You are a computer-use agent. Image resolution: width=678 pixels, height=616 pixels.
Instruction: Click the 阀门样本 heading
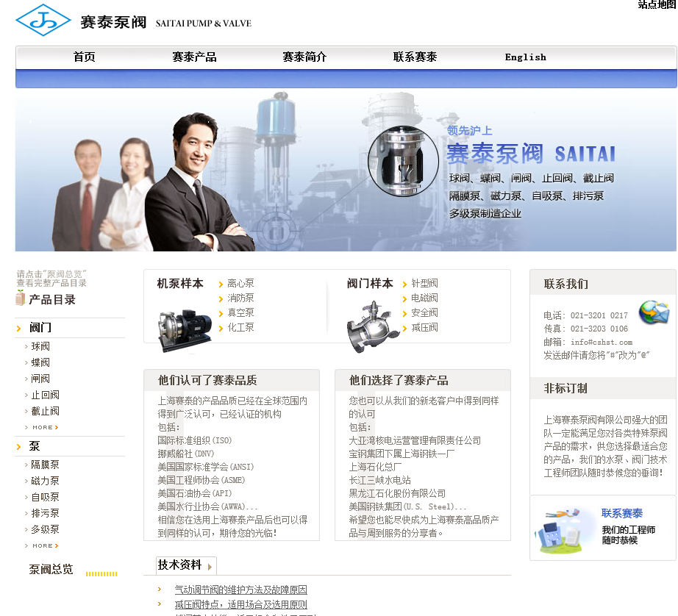(370, 284)
